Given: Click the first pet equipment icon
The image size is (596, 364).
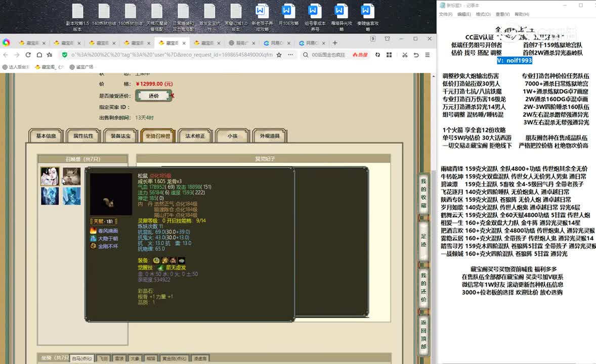Looking at the screenshot, I should (x=156, y=261).
